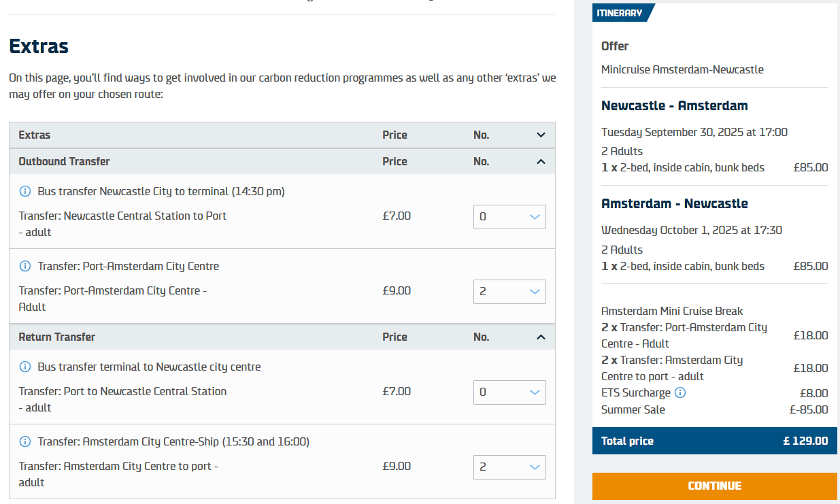Open quantity dropdown for Port to Newcastle Central Station

click(509, 392)
